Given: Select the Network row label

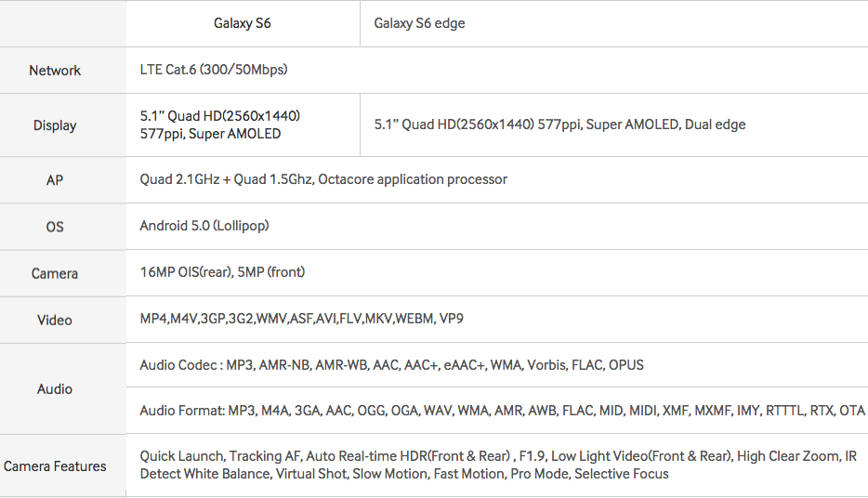Looking at the screenshot, I should pyautogui.click(x=55, y=71).
